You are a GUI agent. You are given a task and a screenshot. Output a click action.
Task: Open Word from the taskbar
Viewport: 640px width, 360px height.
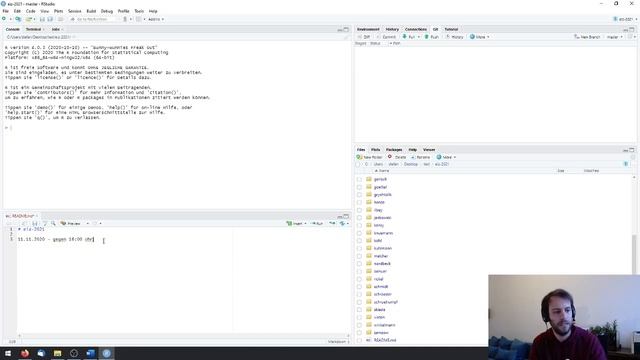pos(90,353)
